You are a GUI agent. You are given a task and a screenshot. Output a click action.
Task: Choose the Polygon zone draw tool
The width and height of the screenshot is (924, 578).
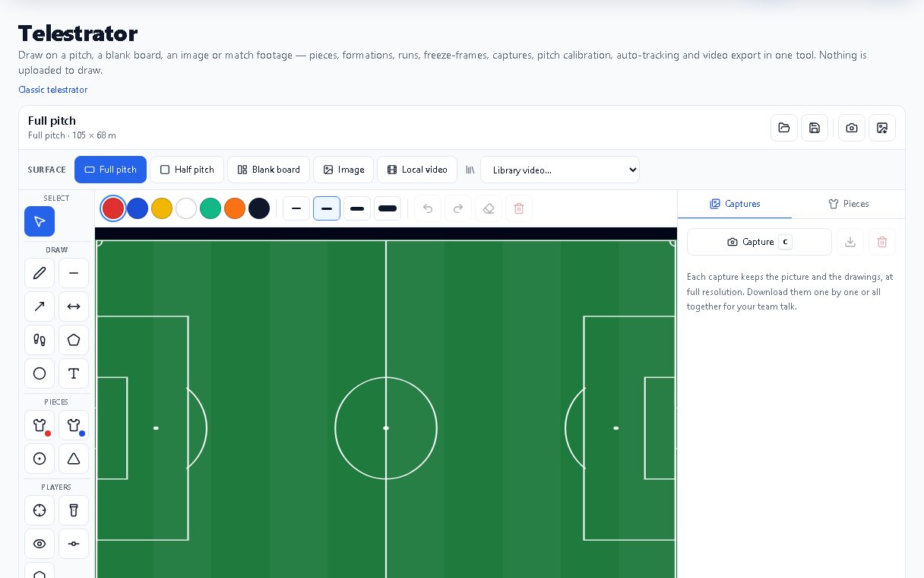(74, 340)
